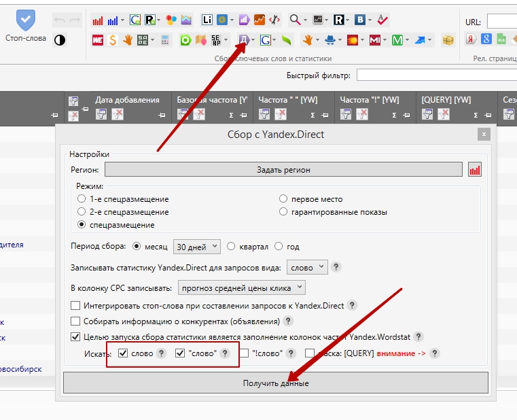Screen dimensions: 517x420
Task: Click the black R icon near B
Action: [338, 20]
